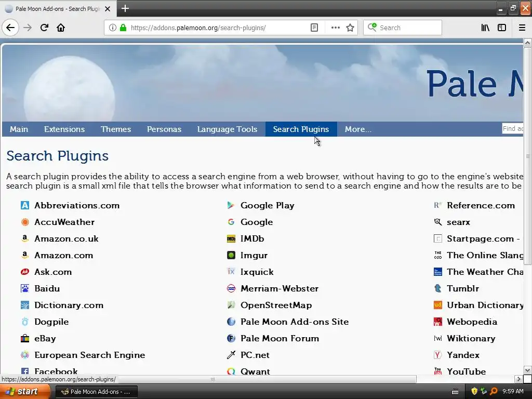Open the Dogpile plugin link

tap(51, 322)
